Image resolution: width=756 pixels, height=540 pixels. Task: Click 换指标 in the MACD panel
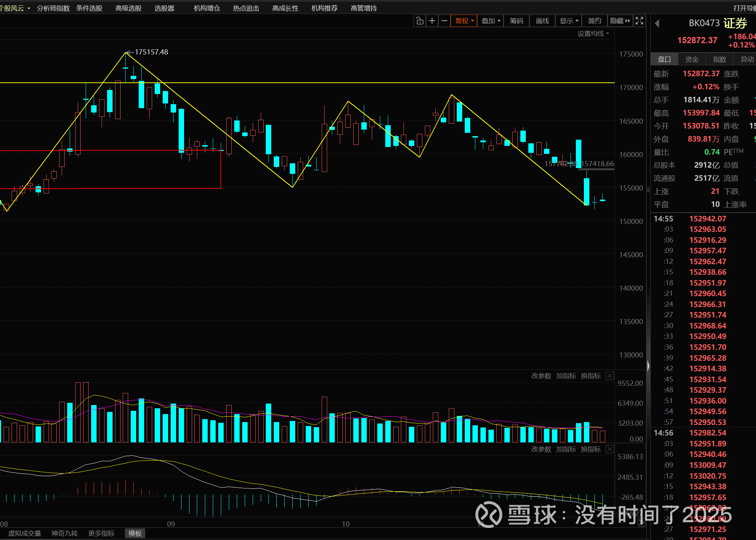point(590,449)
